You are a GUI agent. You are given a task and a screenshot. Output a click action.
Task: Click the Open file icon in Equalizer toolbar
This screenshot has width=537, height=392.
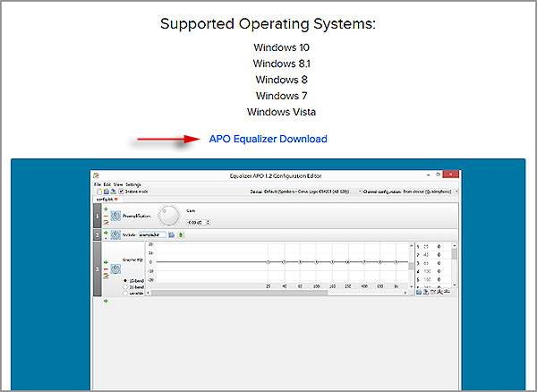107,192
